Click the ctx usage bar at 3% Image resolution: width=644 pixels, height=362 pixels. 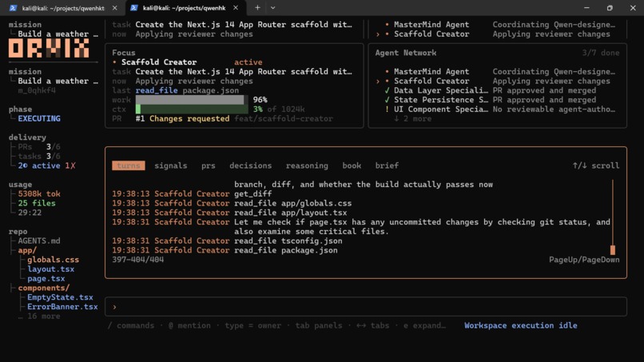click(192, 109)
